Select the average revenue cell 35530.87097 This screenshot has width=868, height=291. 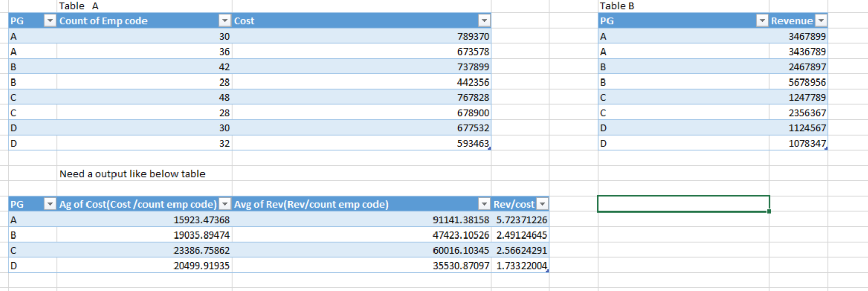click(x=362, y=266)
